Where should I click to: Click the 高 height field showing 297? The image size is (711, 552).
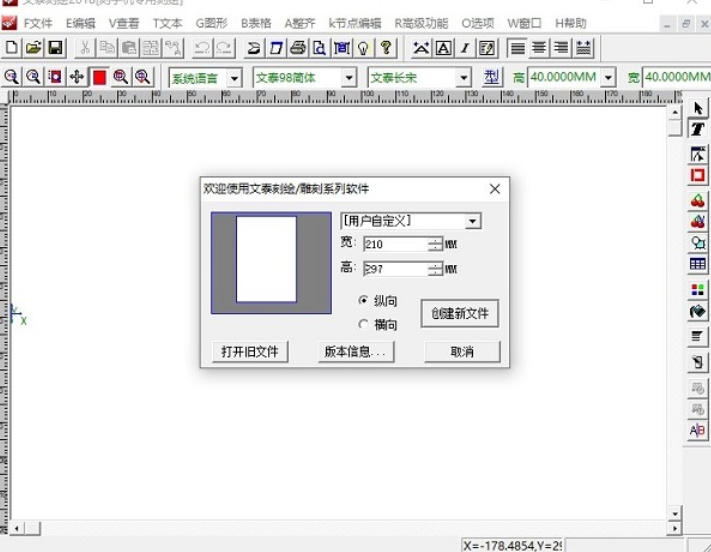pyautogui.click(x=395, y=269)
